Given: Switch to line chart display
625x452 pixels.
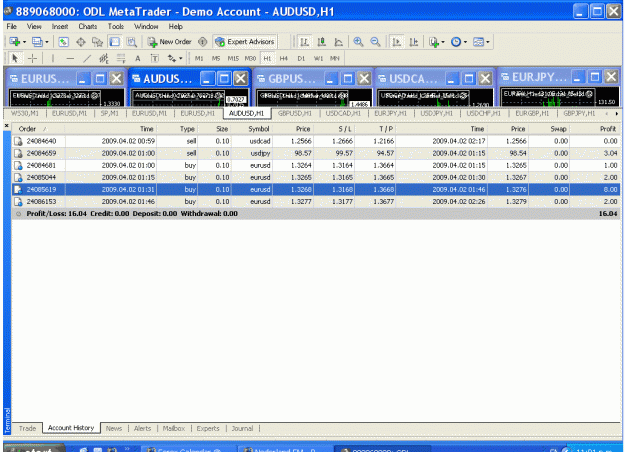Looking at the screenshot, I should 338,42.
